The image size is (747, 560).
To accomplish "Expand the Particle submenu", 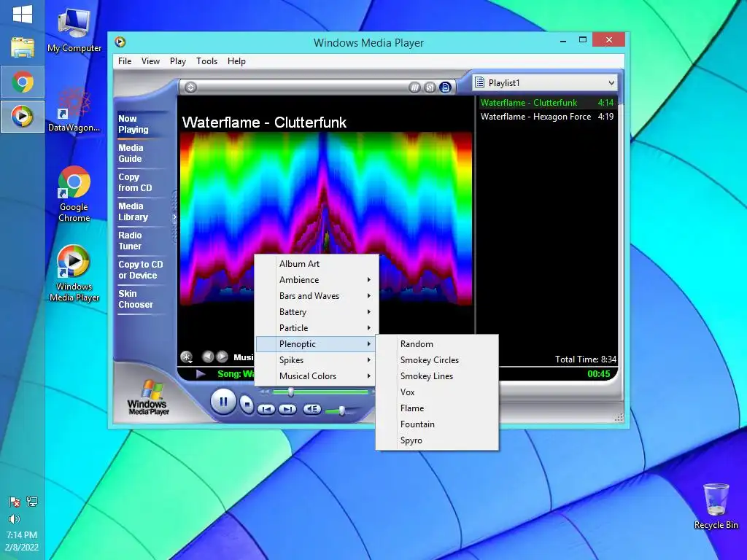I will [317, 328].
